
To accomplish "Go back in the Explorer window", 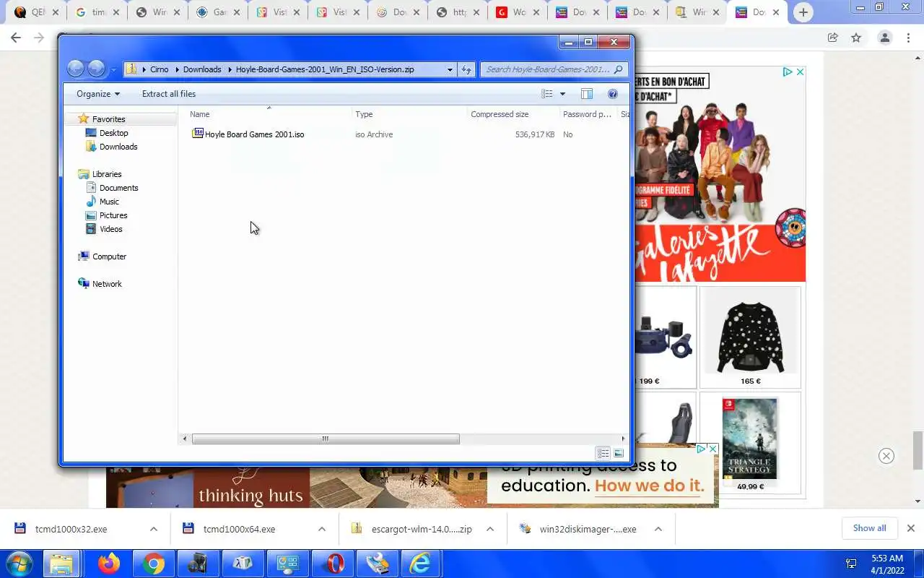I will (x=75, y=69).
